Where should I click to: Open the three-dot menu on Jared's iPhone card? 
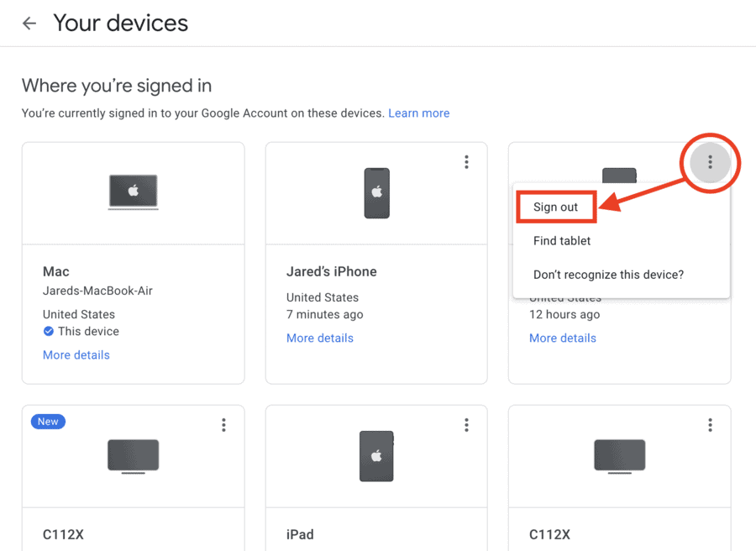pyautogui.click(x=466, y=161)
